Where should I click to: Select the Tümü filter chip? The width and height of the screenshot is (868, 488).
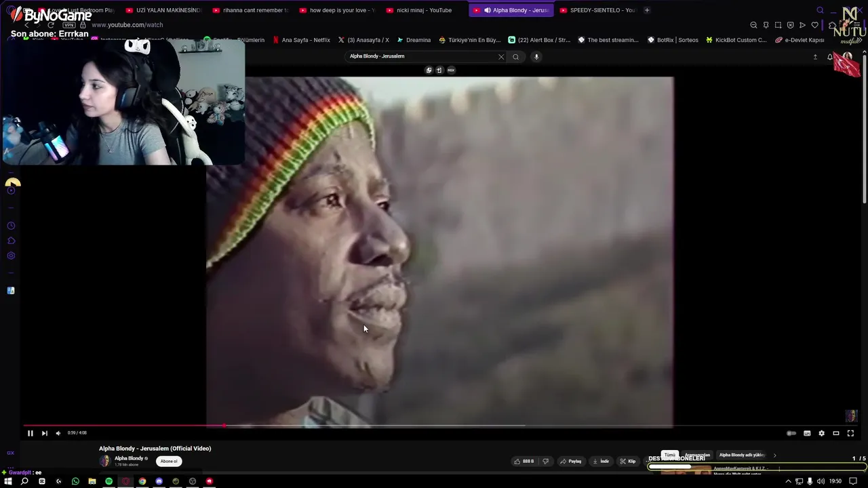(x=670, y=455)
